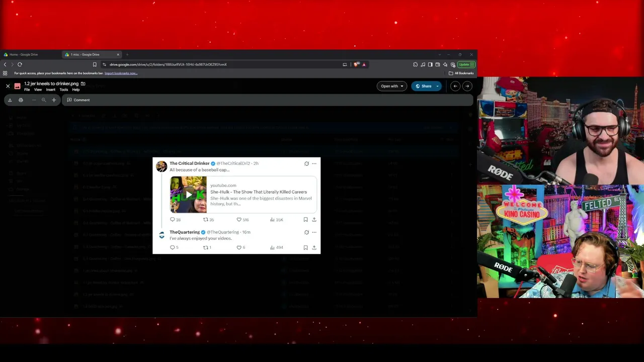This screenshot has height=362, width=644.
Task: Open the music note media control icon
Action: pyautogui.click(x=423, y=64)
